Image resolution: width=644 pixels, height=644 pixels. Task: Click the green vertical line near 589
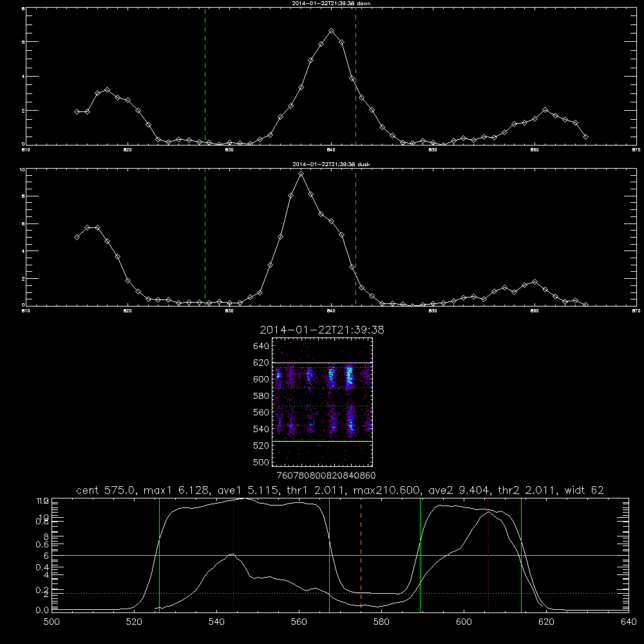click(420, 554)
